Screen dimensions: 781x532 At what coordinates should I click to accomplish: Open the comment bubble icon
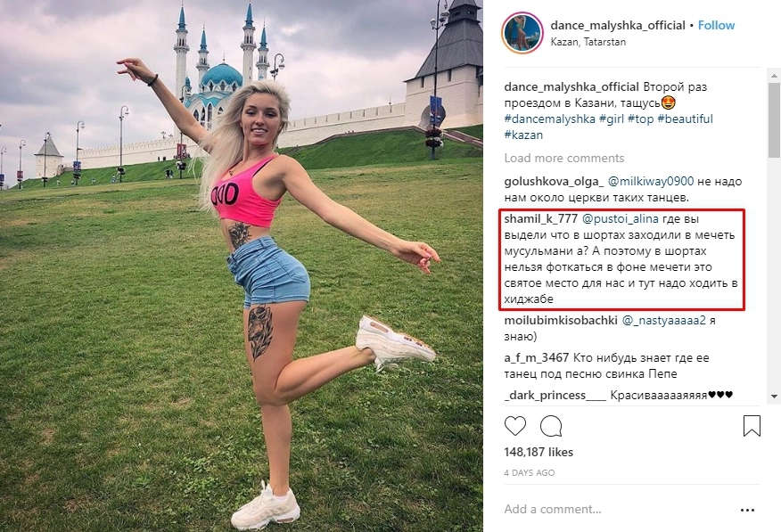coord(551,427)
